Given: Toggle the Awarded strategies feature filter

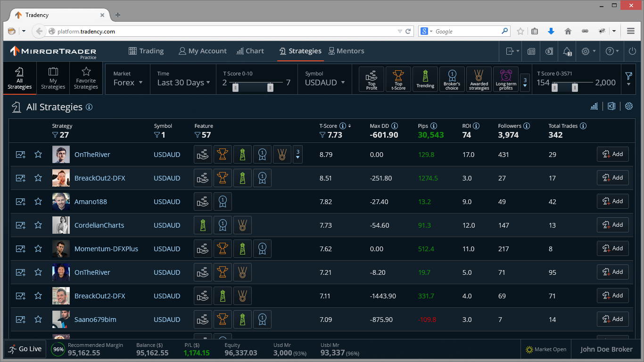Looking at the screenshot, I should point(479,79).
